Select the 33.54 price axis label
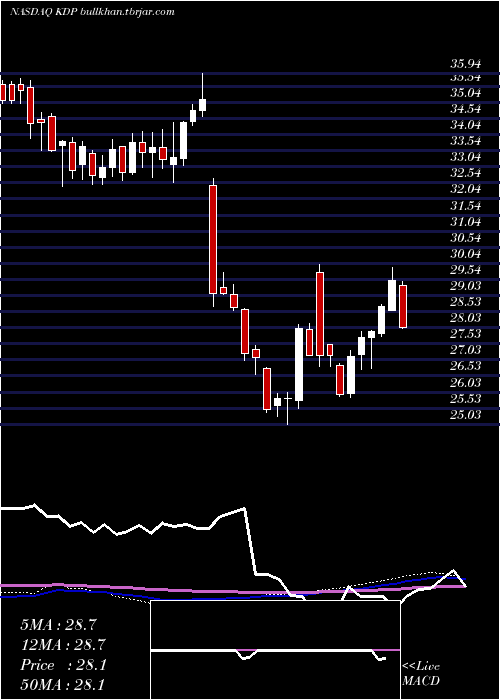 [x=466, y=141]
